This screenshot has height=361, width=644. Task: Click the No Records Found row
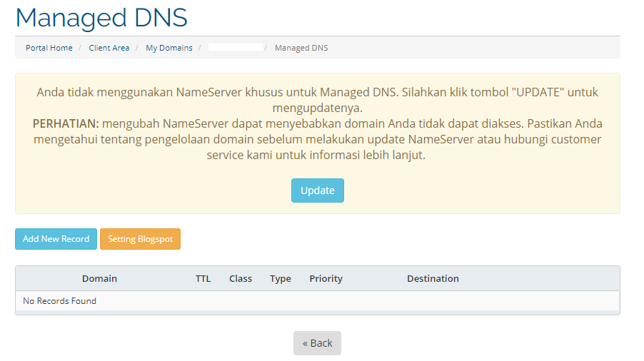[x=60, y=301]
